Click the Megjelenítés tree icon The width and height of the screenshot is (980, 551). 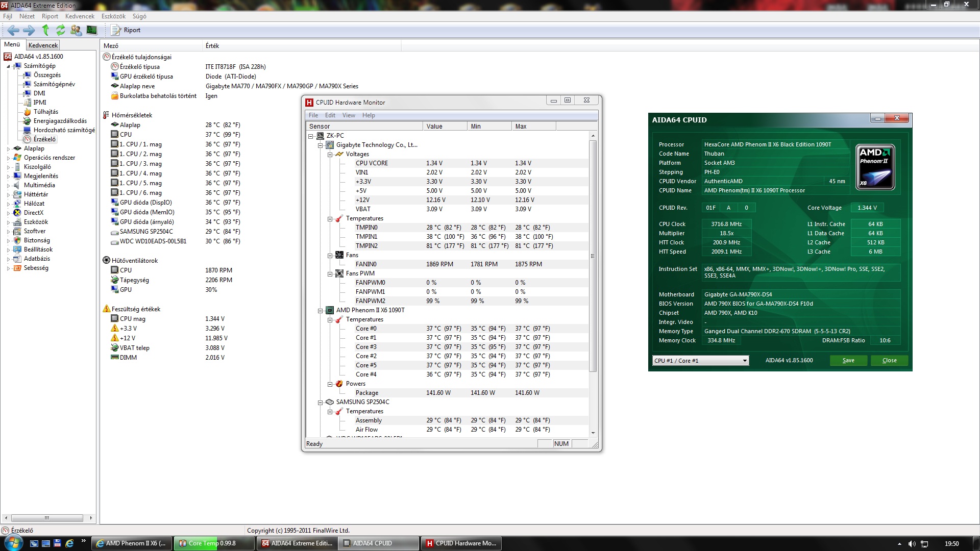click(17, 176)
